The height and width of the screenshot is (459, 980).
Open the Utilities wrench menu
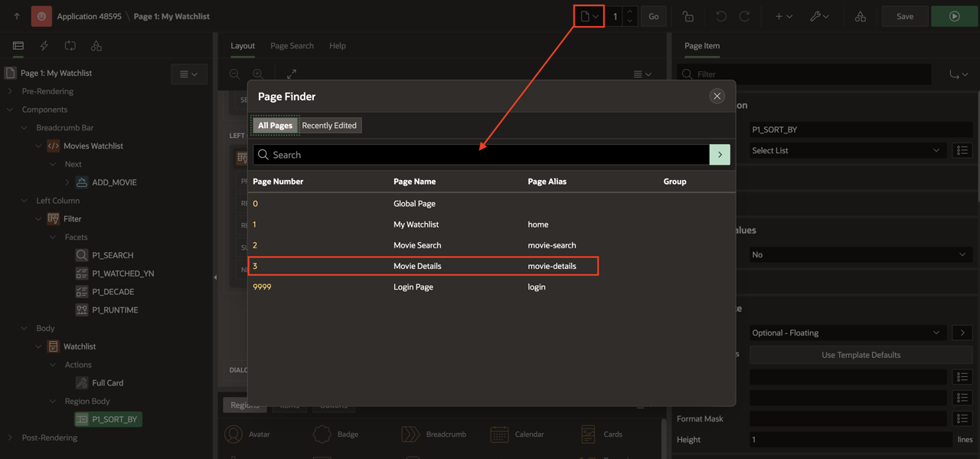point(819,16)
